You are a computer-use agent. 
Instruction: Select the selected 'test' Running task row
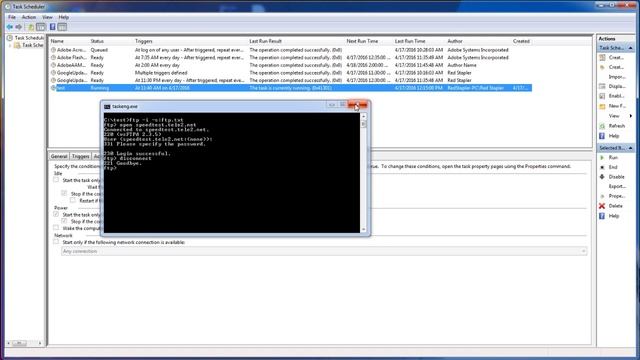coord(291,88)
